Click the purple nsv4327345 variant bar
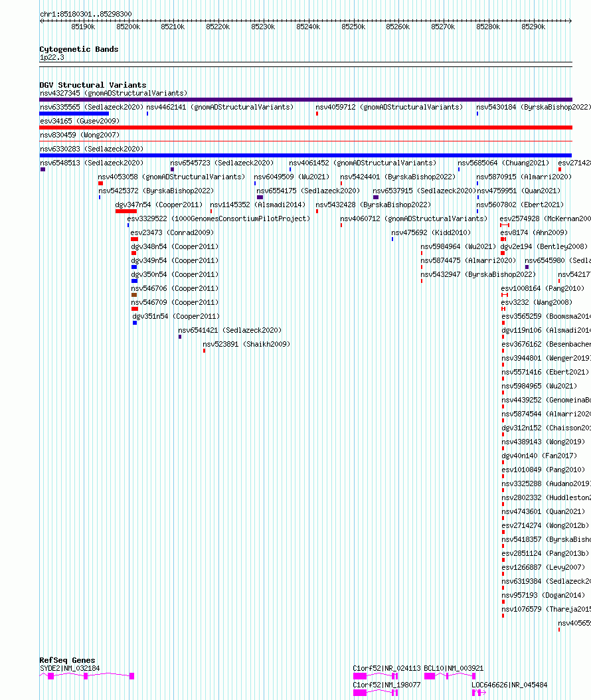 click(x=305, y=100)
